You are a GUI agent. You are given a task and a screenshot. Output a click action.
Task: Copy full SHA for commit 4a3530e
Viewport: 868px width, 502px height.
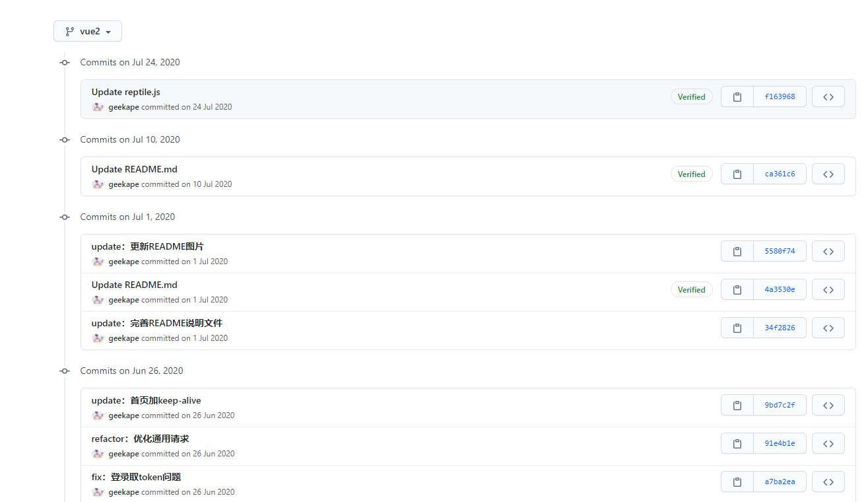[737, 289]
